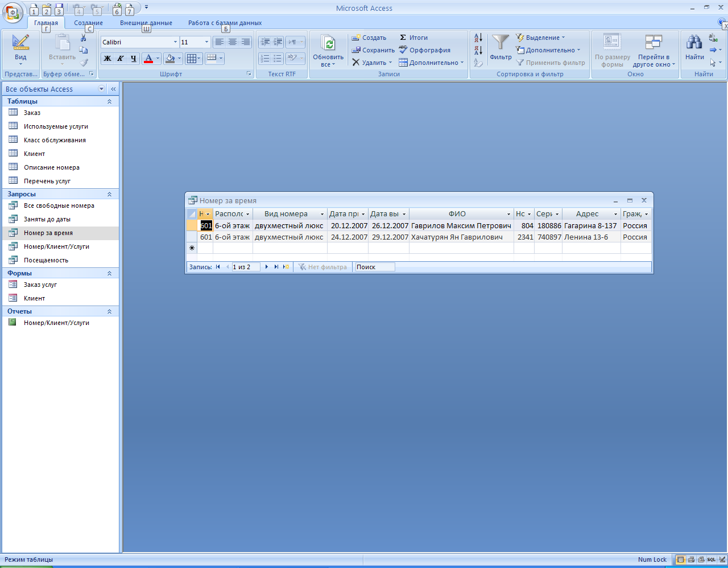Open the Help question mark icon
Viewport: 728px width, 568px height.
click(722, 22)
